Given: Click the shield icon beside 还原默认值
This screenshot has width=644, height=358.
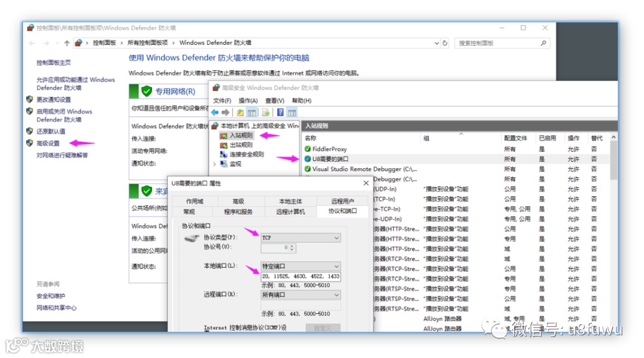Looking at the screenshot, I should 30,131.
